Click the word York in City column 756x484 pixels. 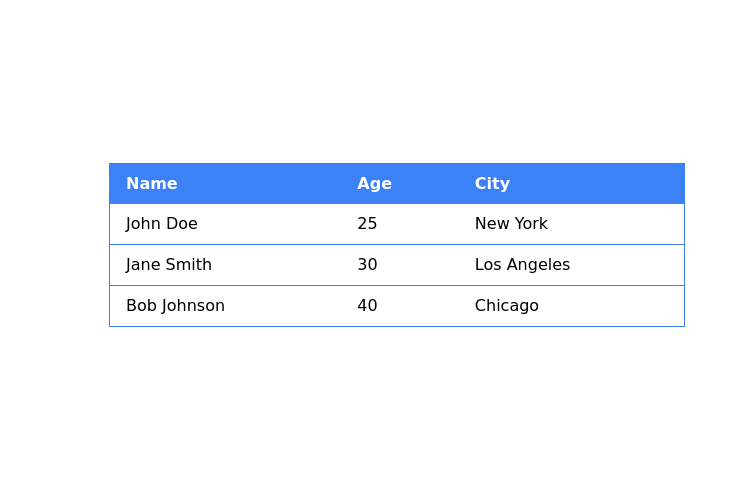(x=530, y=224)
